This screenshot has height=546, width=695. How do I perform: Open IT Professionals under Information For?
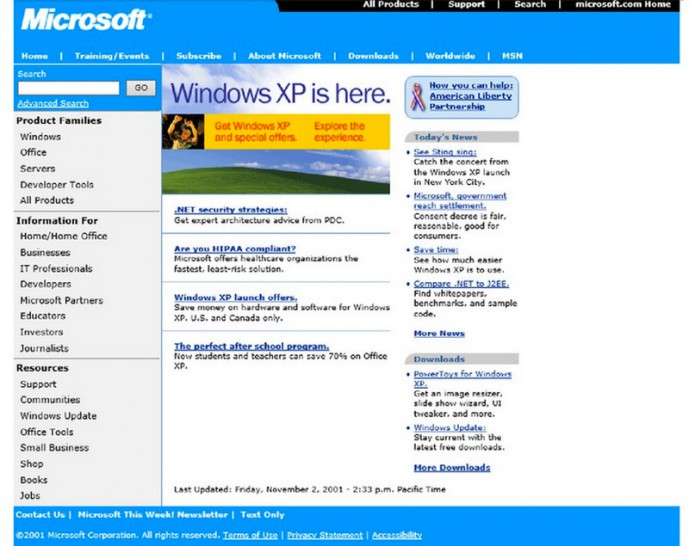coord(56,268)
